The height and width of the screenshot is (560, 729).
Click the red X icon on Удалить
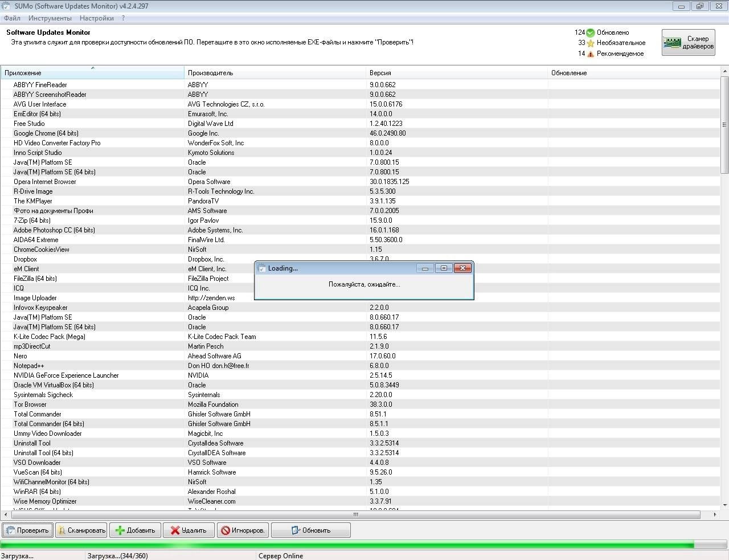175,530
